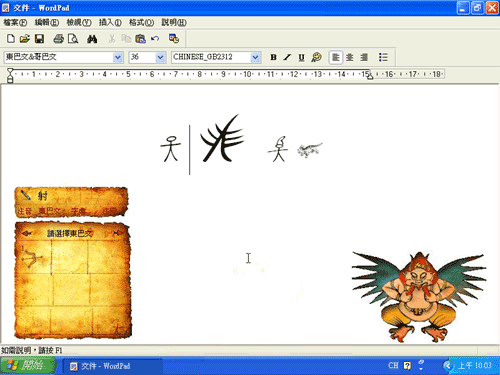This screenshot has width=500, height=375.
Task: Open the 格式(O) menu
Action: [141, 22]
